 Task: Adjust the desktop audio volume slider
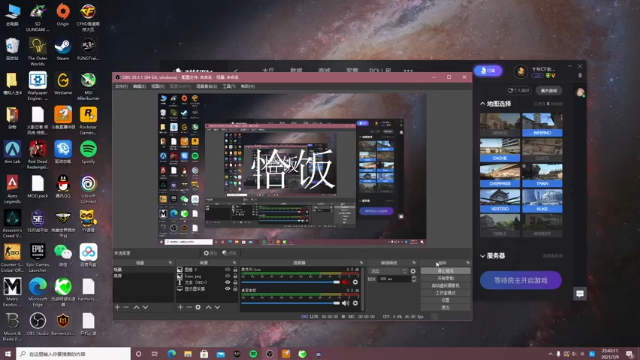click(x=290, y=303)
